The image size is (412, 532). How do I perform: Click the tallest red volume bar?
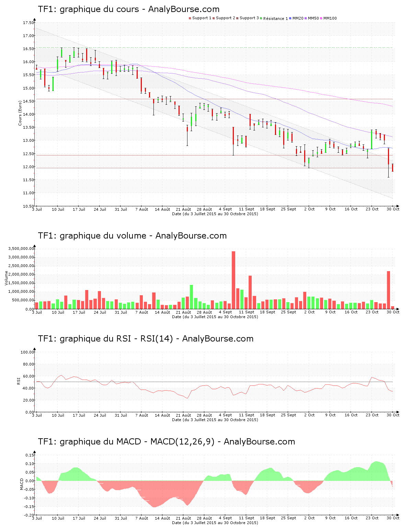[x=233, y=280]
